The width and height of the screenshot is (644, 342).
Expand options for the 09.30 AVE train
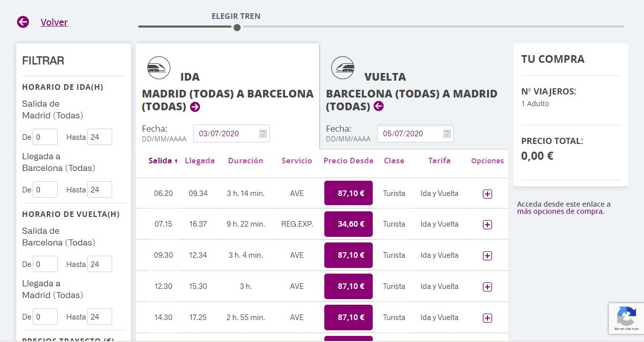click(487, 256)
